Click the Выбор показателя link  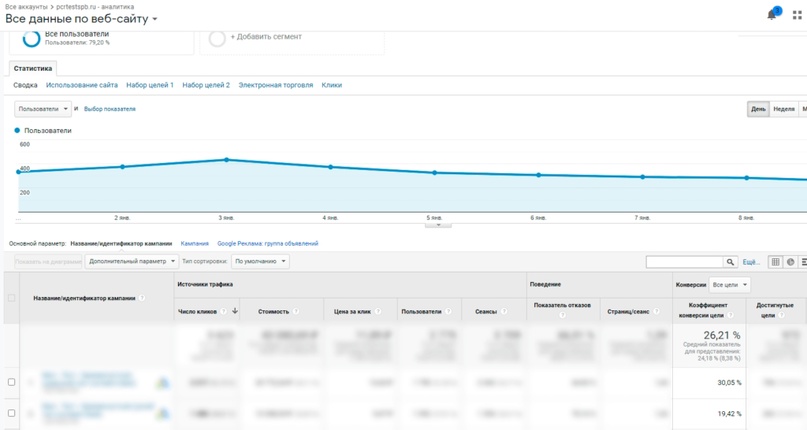point(110,109)
